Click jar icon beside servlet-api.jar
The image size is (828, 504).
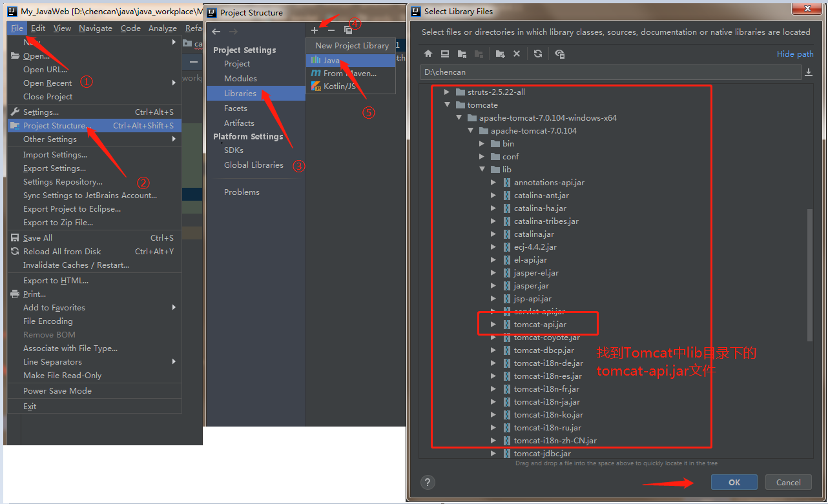(x=507, y=311)
